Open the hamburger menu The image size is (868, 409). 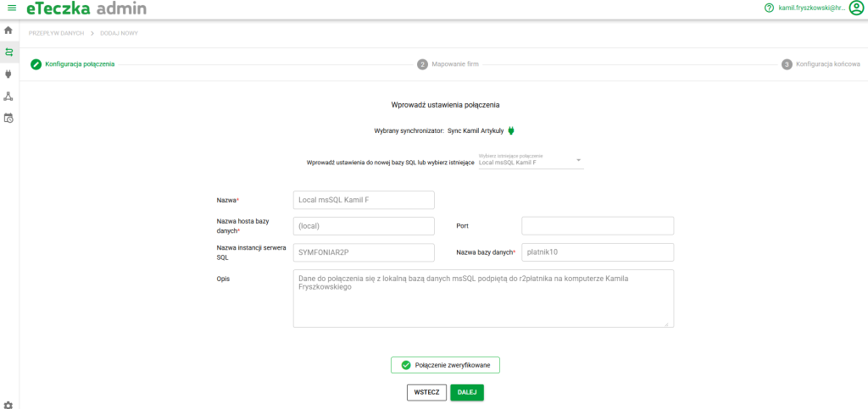tap(11, 8)
